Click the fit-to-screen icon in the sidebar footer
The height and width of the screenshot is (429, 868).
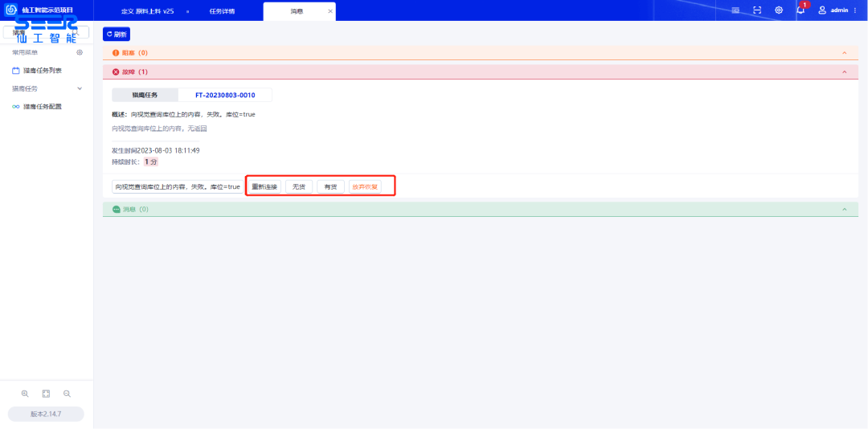pos(46,394)
